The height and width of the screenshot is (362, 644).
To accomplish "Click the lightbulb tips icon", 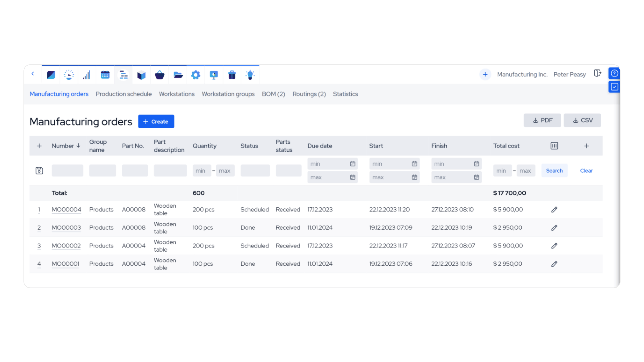I will tap(250, 75).
